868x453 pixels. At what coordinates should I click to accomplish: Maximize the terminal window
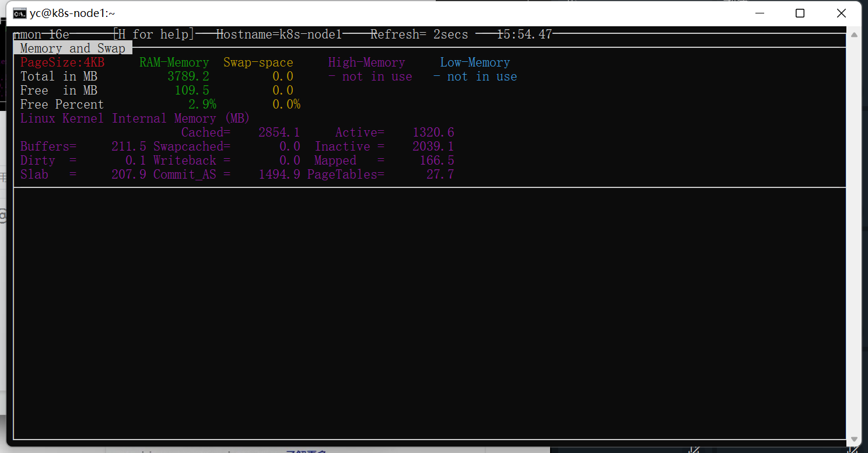(800, 13)
